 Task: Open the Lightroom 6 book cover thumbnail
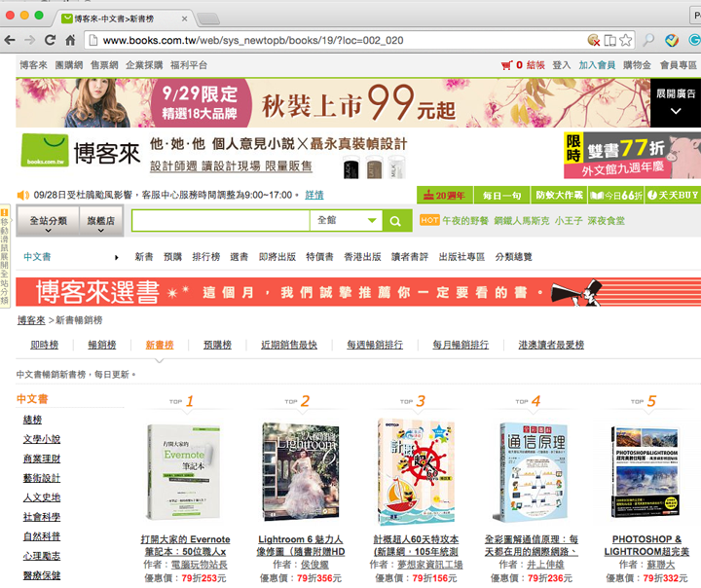(301, 472)
